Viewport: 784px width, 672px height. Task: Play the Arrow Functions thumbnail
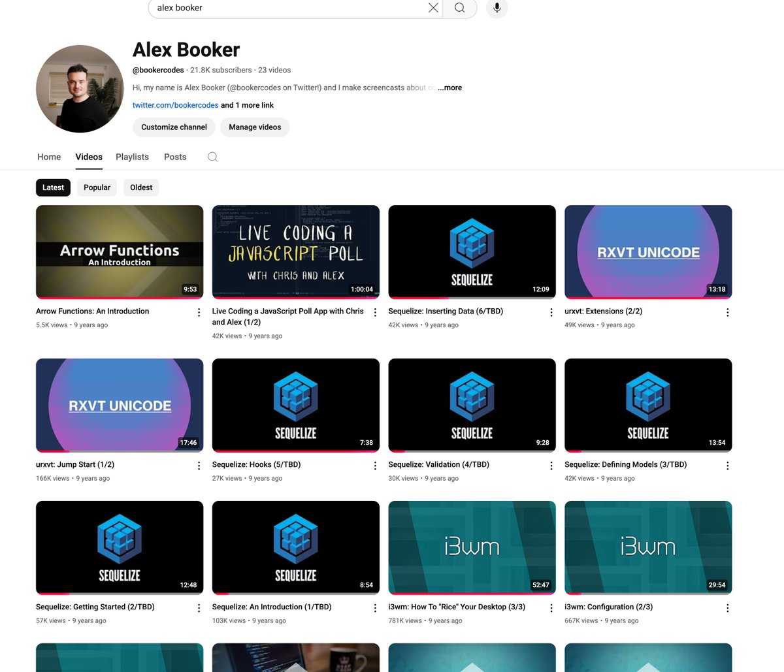point(120,252)
